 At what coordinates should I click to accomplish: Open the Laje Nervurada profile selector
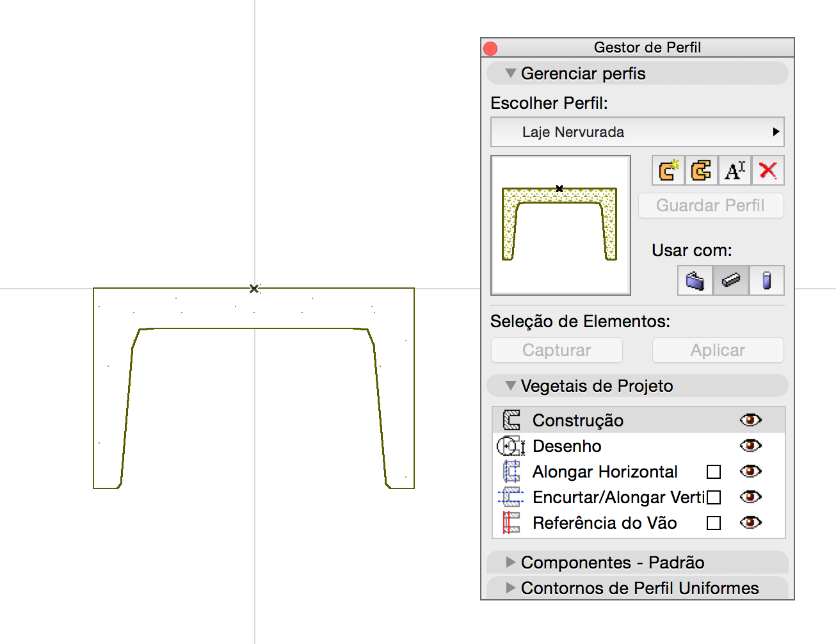pos(637,132)
